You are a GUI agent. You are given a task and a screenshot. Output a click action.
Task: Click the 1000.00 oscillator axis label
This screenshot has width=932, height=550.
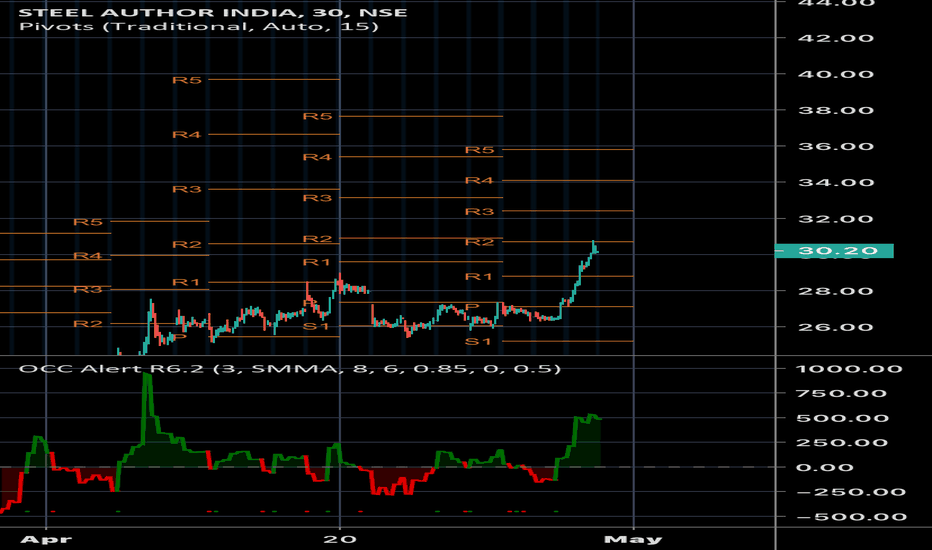[849, 369]
